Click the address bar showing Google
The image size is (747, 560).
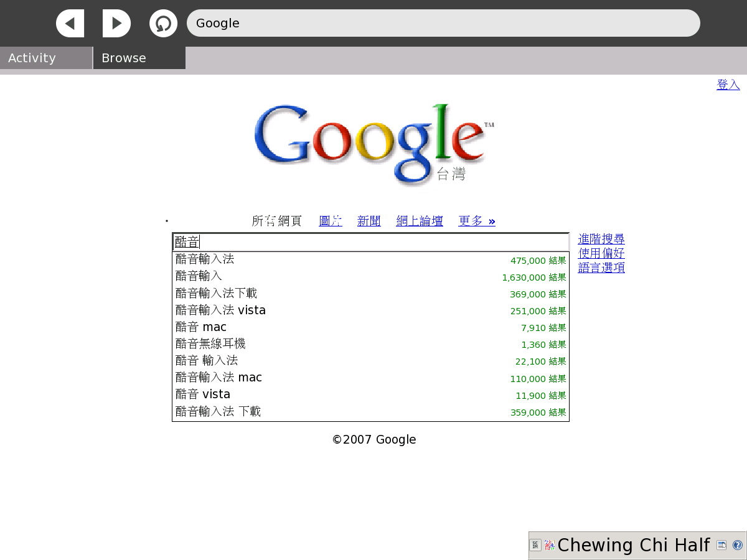click(443, 24)
